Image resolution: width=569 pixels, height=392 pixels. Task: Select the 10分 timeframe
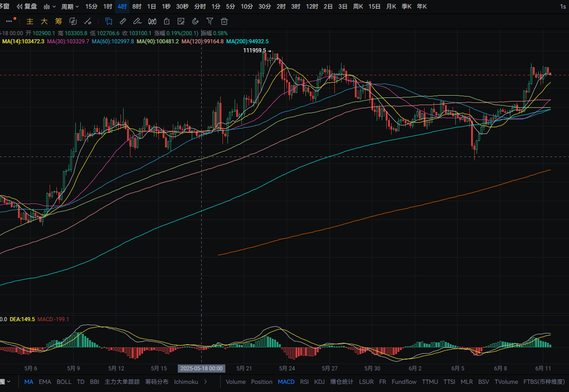click(x=247, y=6)
